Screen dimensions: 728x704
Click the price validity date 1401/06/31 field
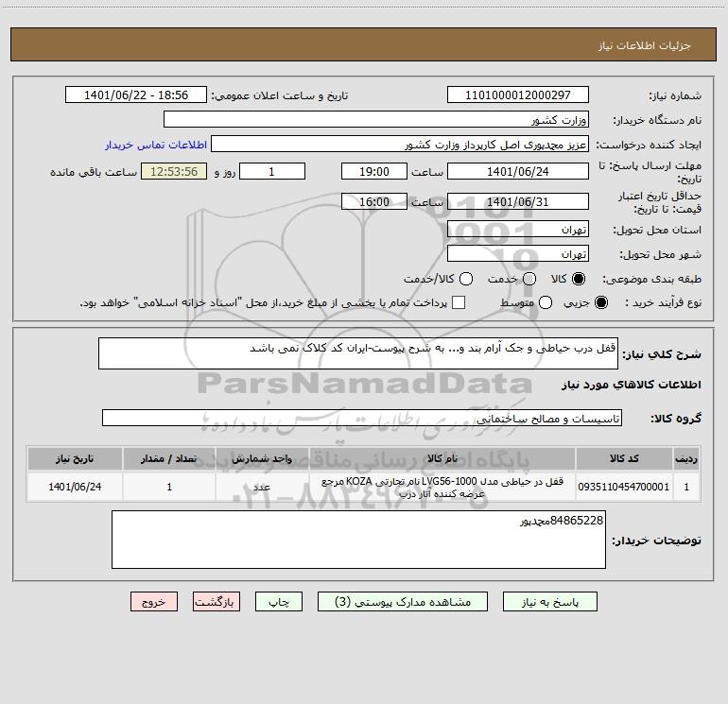pyautogui.click(x=518, y=201)
